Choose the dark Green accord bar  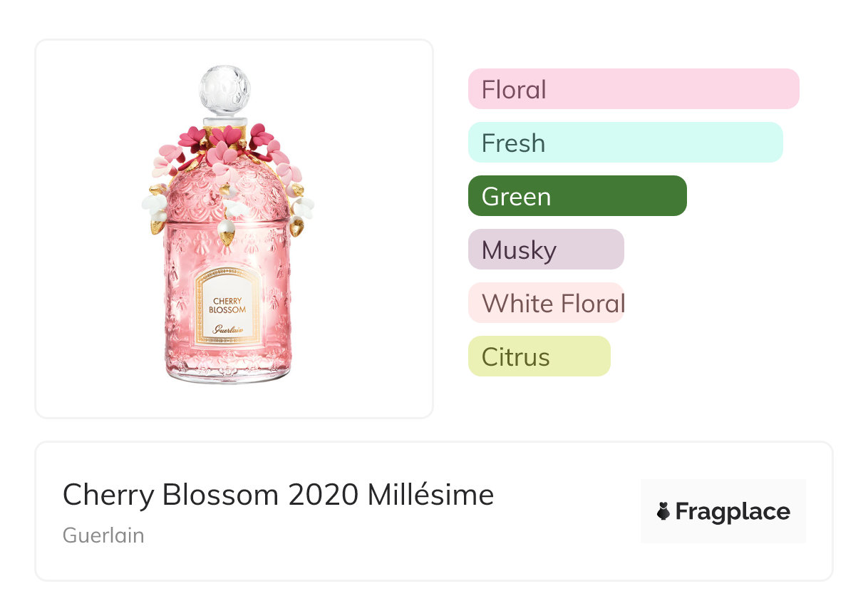[577, 196]
